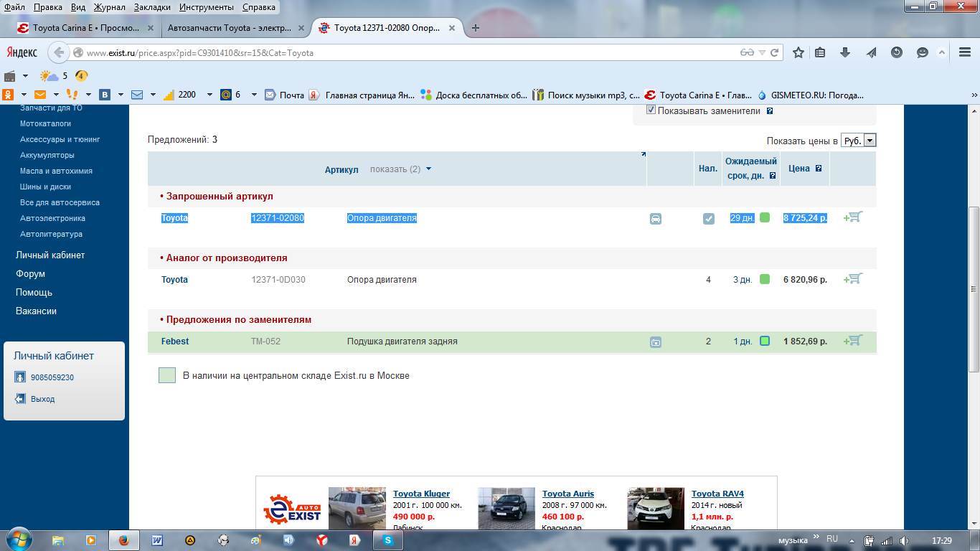Add Toyota 12371-0D030 to the cart

pyautogui.click(x=852, y=279)
